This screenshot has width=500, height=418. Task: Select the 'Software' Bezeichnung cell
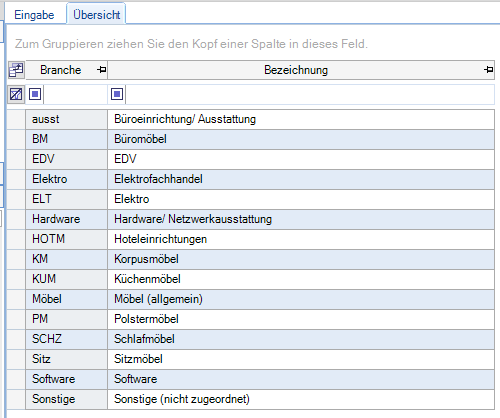[301, 379]
